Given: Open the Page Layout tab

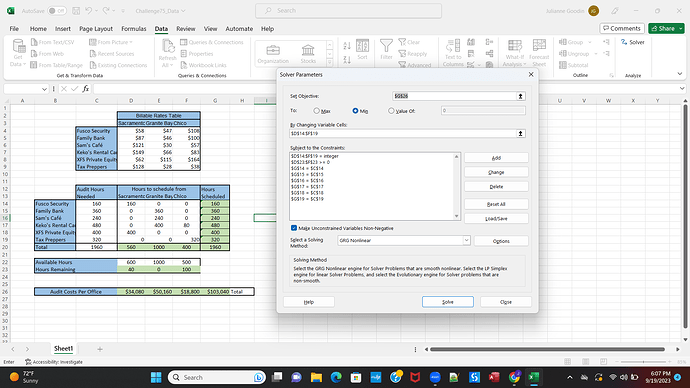Looking at the screenshot, I should tap(96, 29).
